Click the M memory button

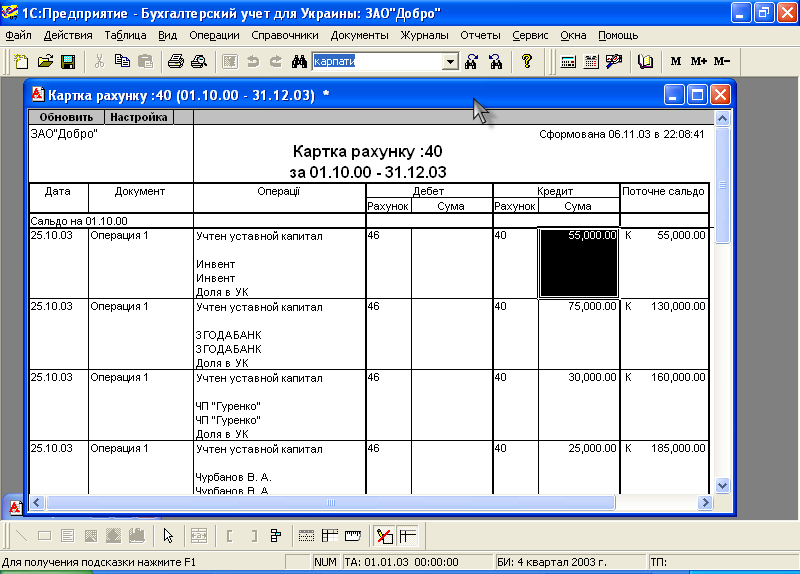676,62
